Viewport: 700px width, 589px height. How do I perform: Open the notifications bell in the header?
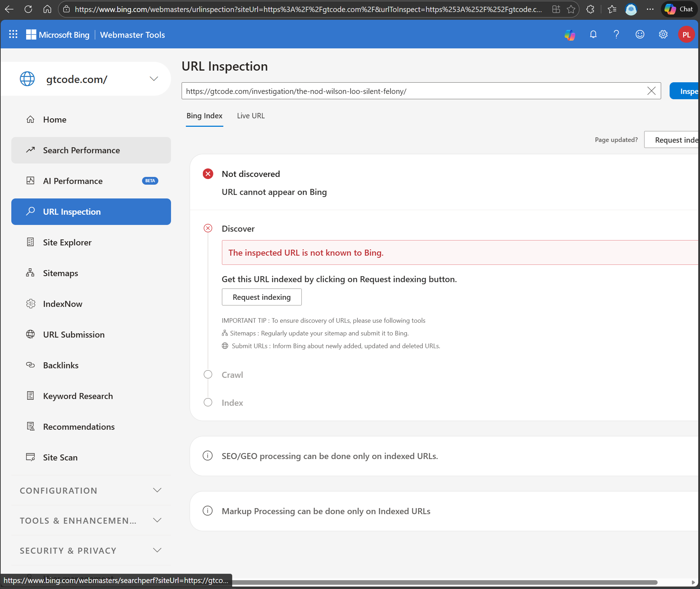coord(593,34)
